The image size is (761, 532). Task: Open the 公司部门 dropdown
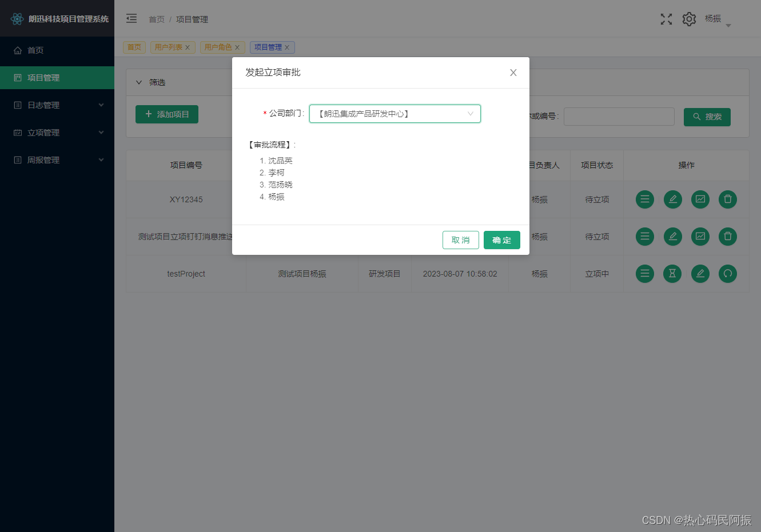pos(395,114)
